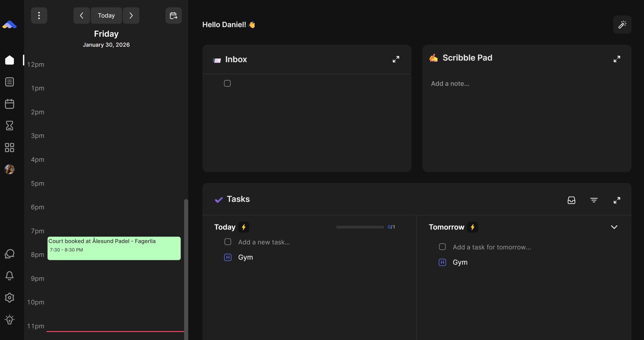644x340 pixels.
Task: Expand the Scribble Pad panel
Action: [x=617, y=59]
